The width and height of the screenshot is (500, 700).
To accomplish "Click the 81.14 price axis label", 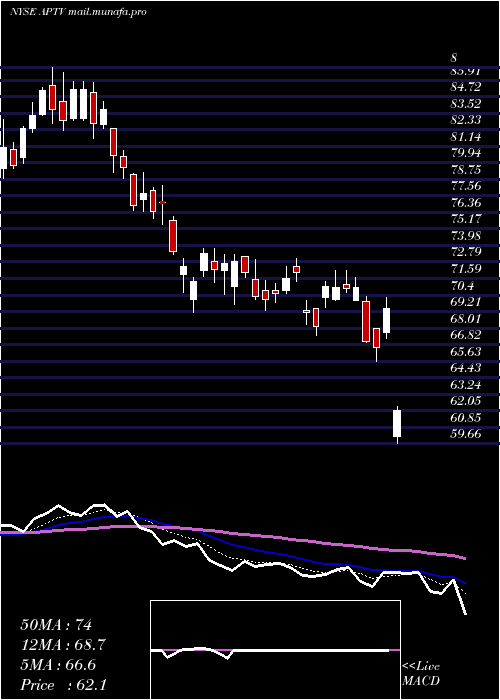I will (466, 137).
